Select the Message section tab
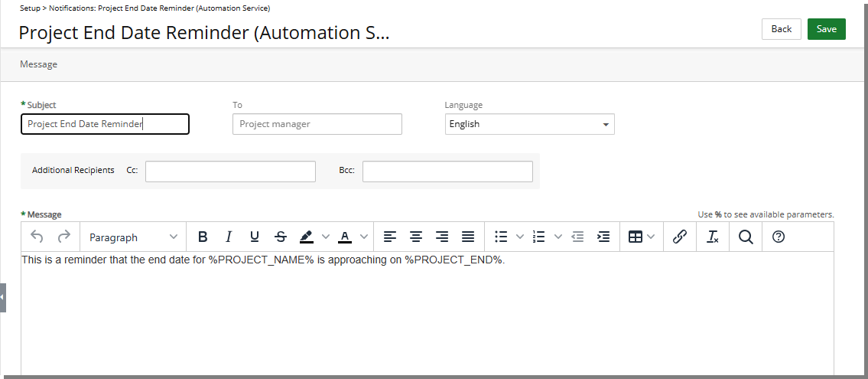868x379 pixels. click(x=39, y=64)
